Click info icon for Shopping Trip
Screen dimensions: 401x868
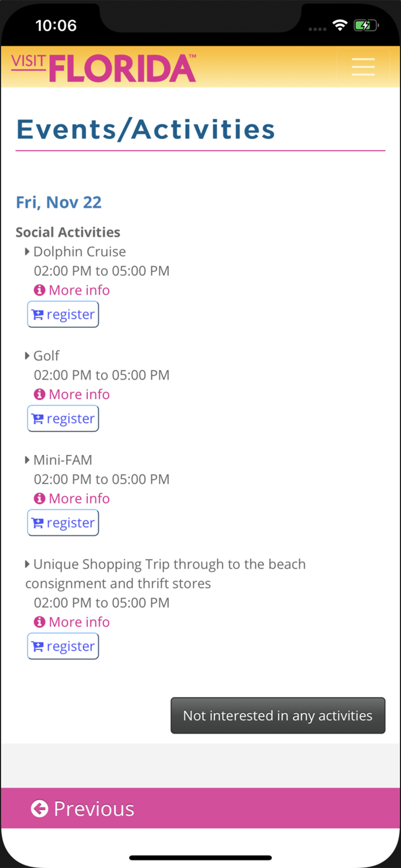39,622
